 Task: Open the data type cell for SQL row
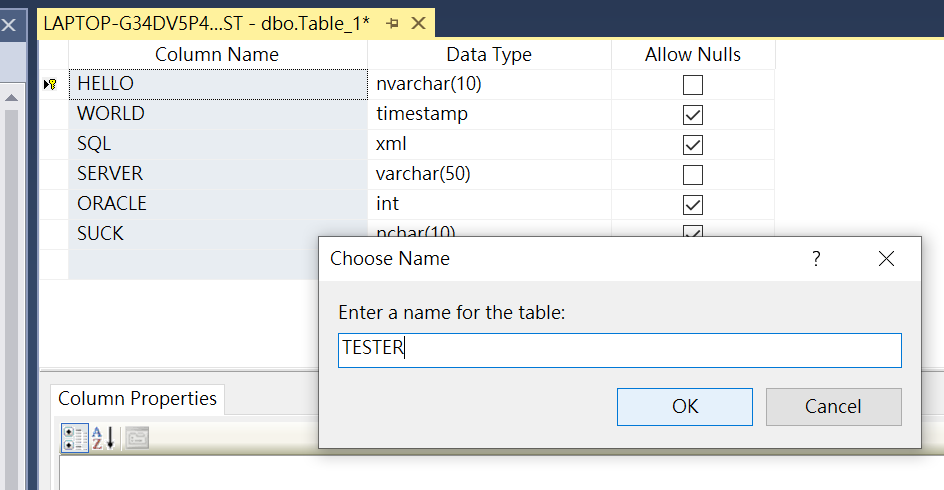point(490,144)
